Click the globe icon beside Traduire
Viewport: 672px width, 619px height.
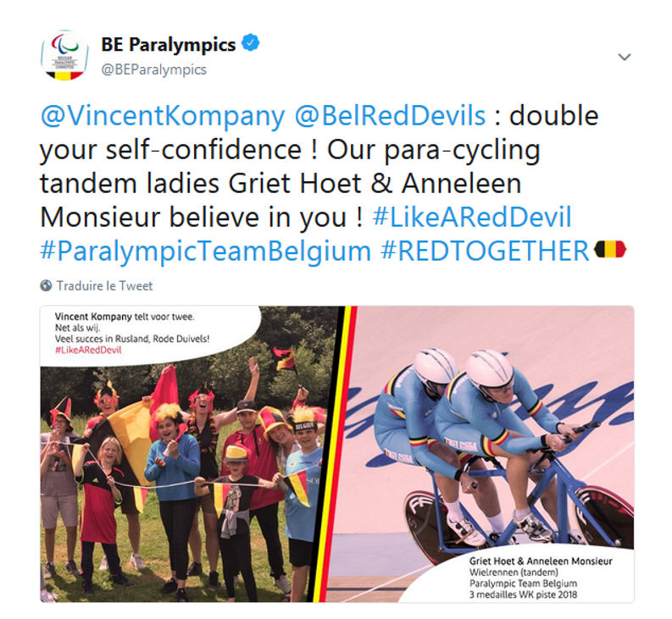(46, 285)
